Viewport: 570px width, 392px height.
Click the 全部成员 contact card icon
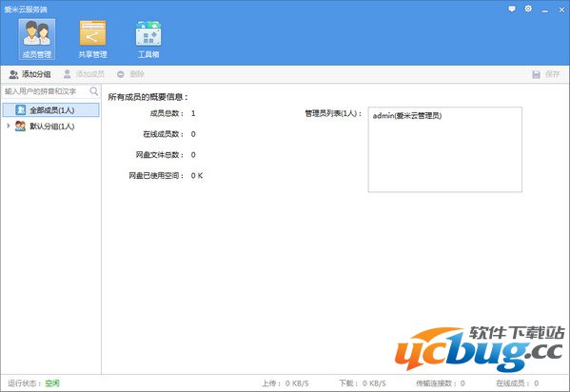[20, 109]
